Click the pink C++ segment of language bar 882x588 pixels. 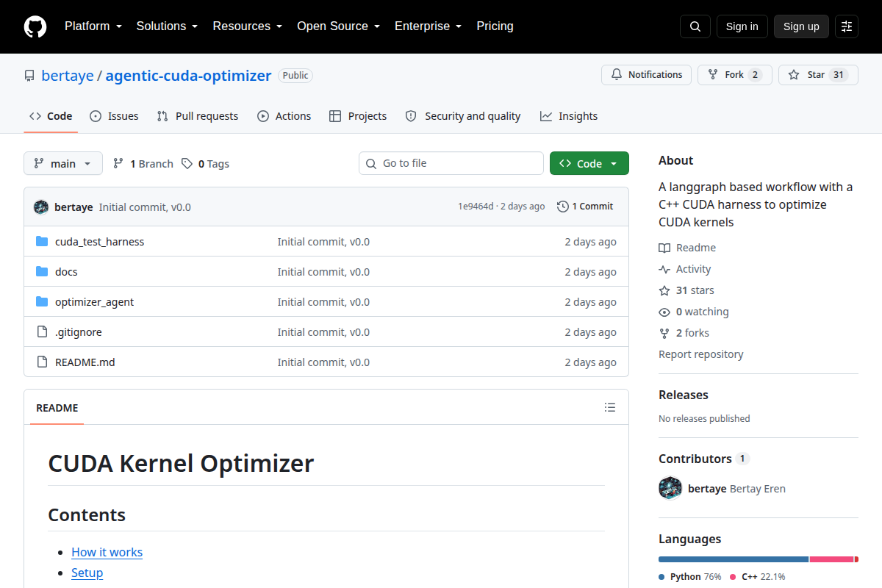(x=831, y=559)
